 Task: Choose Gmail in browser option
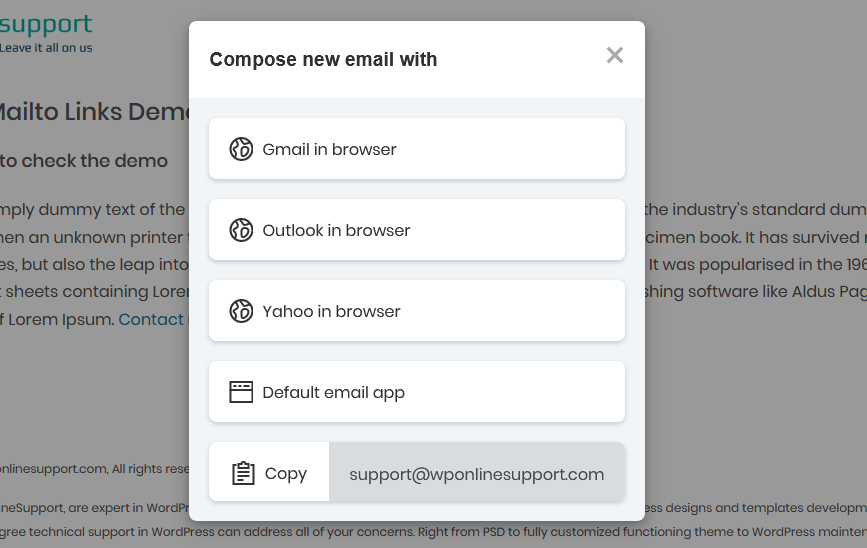[417, 149]
